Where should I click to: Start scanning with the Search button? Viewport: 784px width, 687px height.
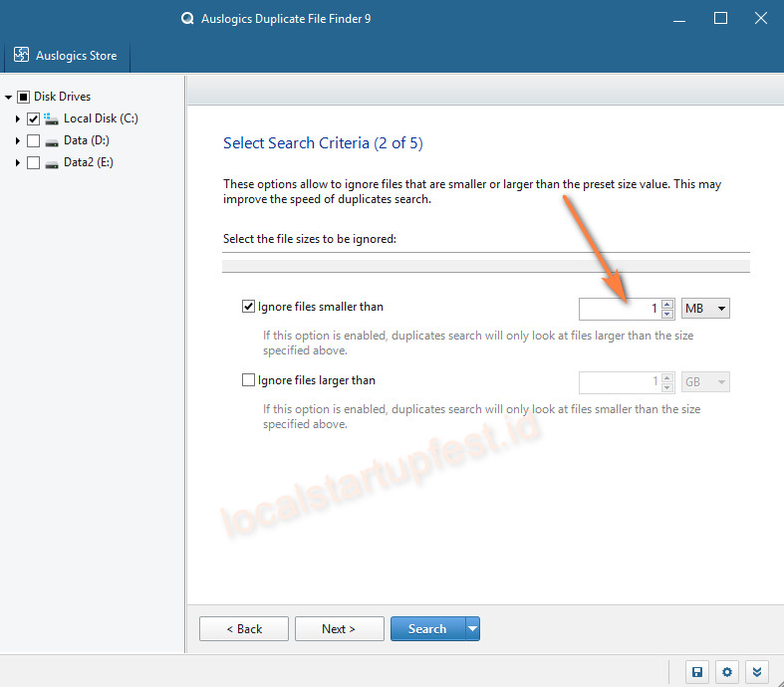click(427, 628)
